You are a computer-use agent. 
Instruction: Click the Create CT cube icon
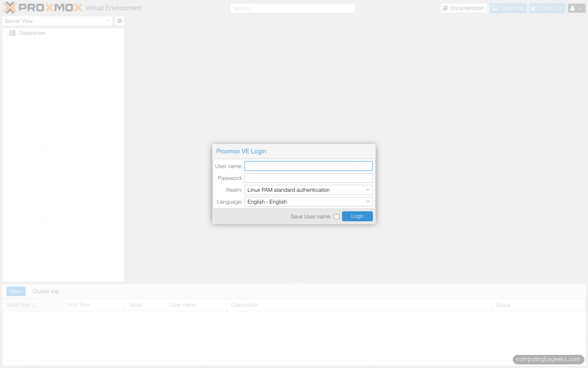point(534,8)
